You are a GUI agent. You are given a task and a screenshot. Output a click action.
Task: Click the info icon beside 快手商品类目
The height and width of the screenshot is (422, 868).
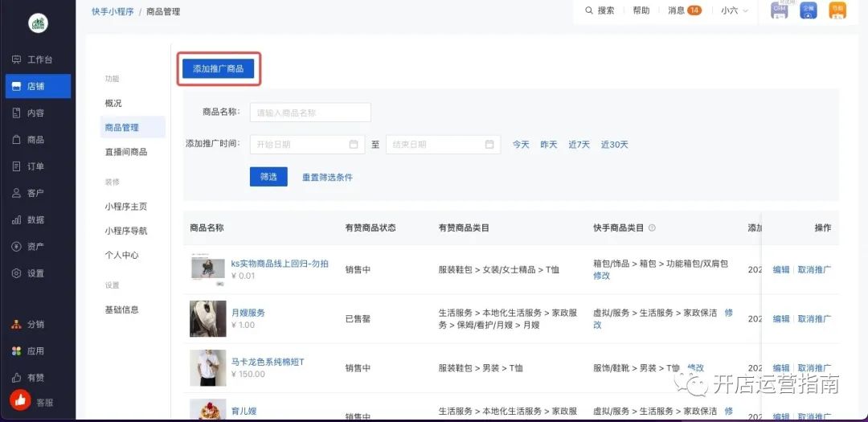652,228
